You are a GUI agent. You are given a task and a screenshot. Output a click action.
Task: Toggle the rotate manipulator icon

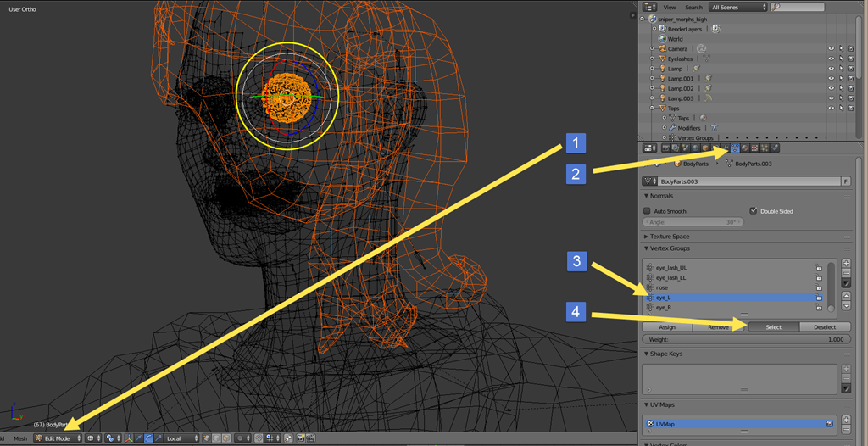coord(148,438)
